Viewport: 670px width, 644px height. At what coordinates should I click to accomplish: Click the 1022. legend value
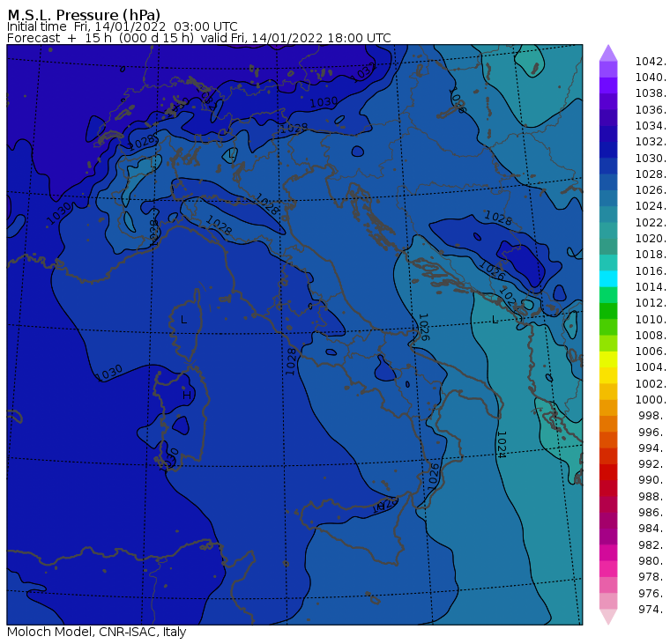coord(651,223)
